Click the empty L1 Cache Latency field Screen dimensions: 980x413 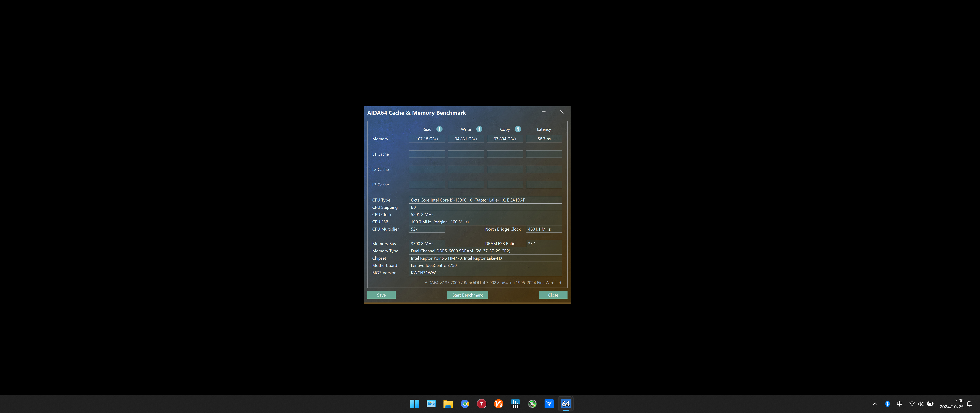544,154
